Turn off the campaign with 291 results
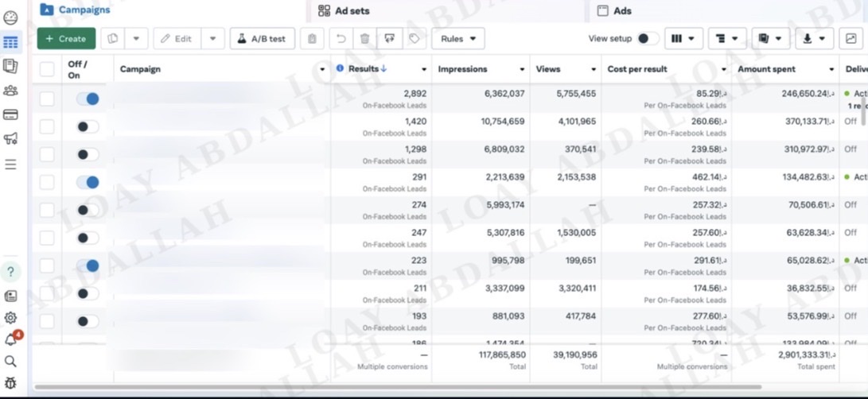Image resolution: width=868 pixels, height=399 pixels. pos(88,183)
